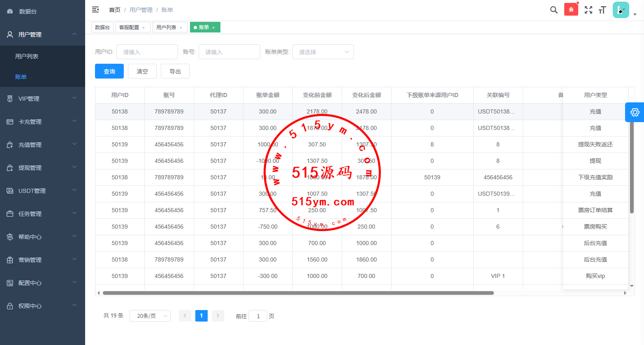This screenshot has width=644, height=345.
Task: Open the blue settings gear panel
Action: (635, 112)
